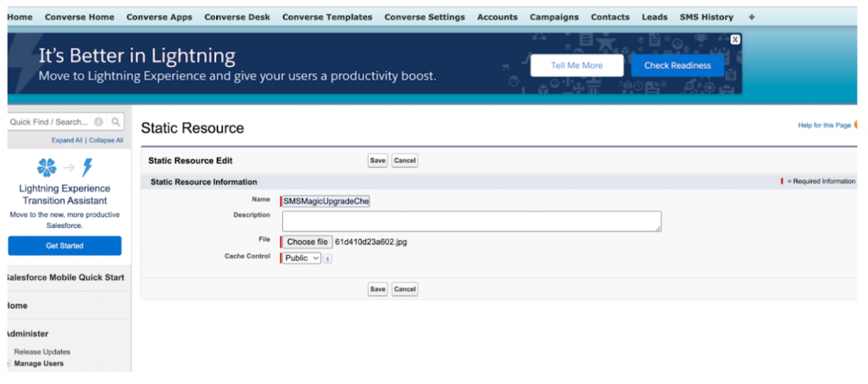Screen dimensions: 868x384
Task: Click into the Description text area
Action: pos(471,221)
